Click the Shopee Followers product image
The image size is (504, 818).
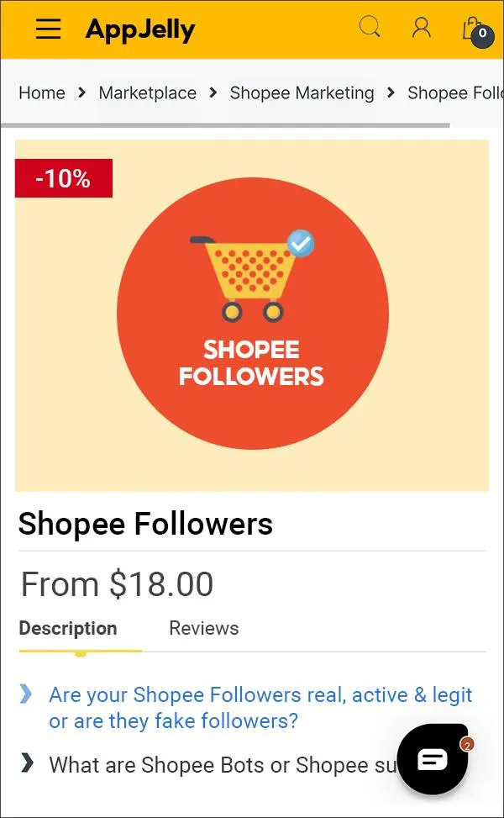click(x=252, y=314)
